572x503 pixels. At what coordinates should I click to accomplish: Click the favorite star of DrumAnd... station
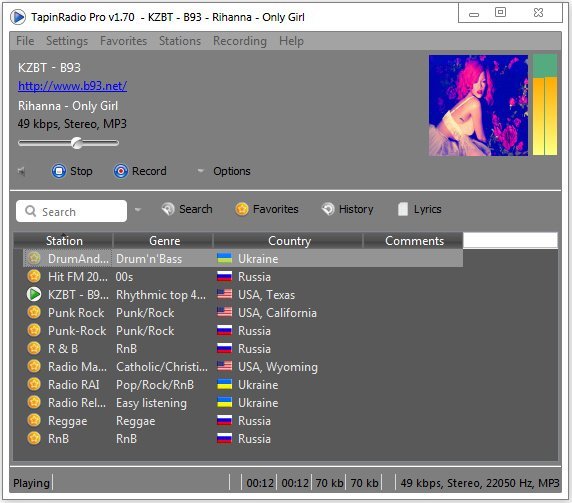(34, 258)
